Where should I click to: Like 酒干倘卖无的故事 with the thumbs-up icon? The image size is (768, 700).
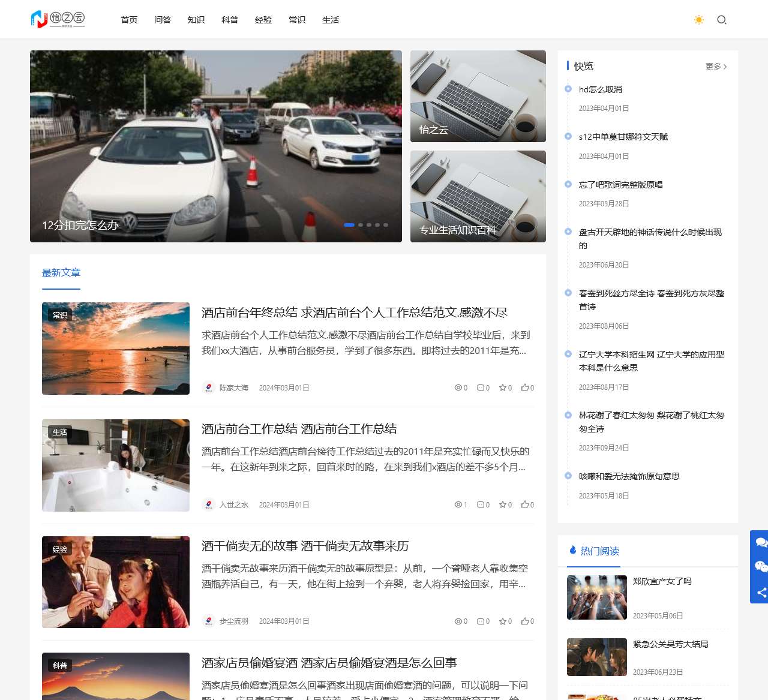(525, 621)
